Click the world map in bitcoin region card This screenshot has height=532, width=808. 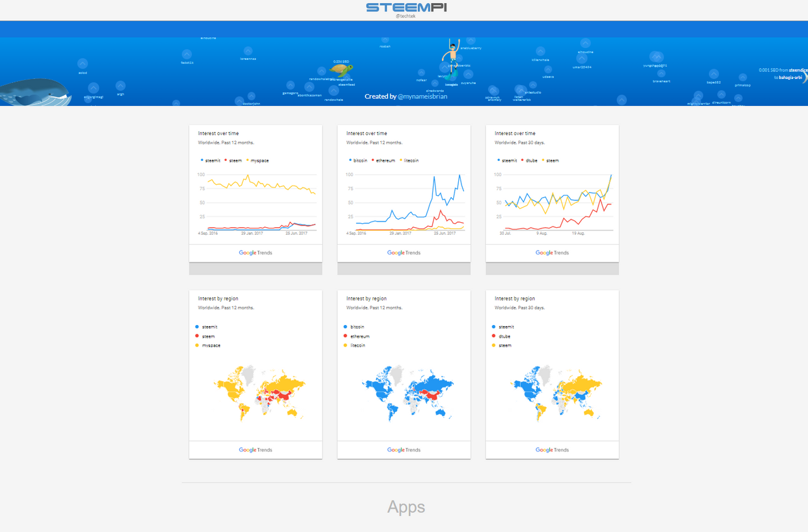408,393
